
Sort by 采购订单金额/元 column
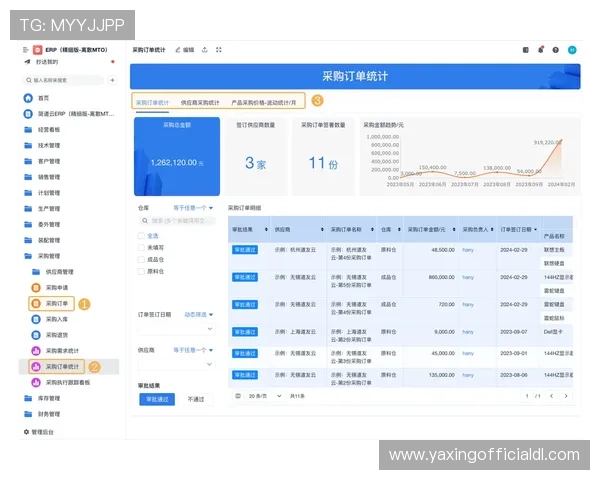point(454,229)
